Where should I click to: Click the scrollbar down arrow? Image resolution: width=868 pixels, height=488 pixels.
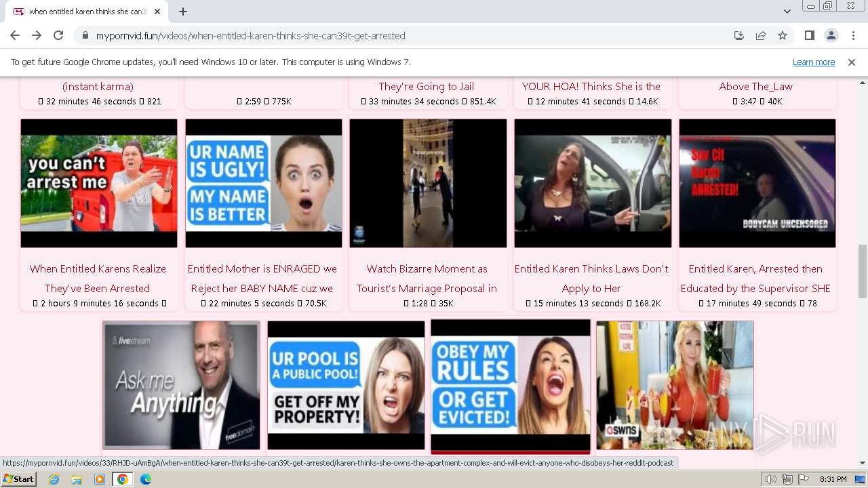pyautogui.click(x=862, y=464)
